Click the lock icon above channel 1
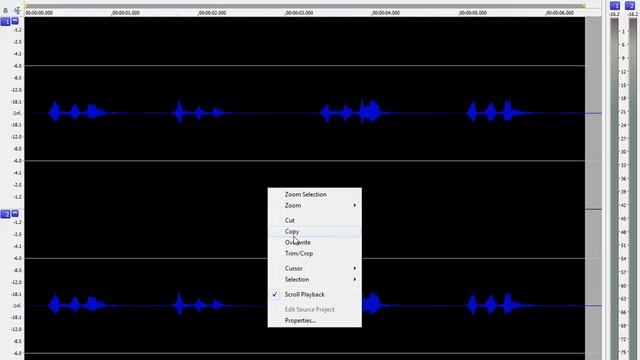The width and height of the screenshot is (640, 360). (x=5, y=10)
